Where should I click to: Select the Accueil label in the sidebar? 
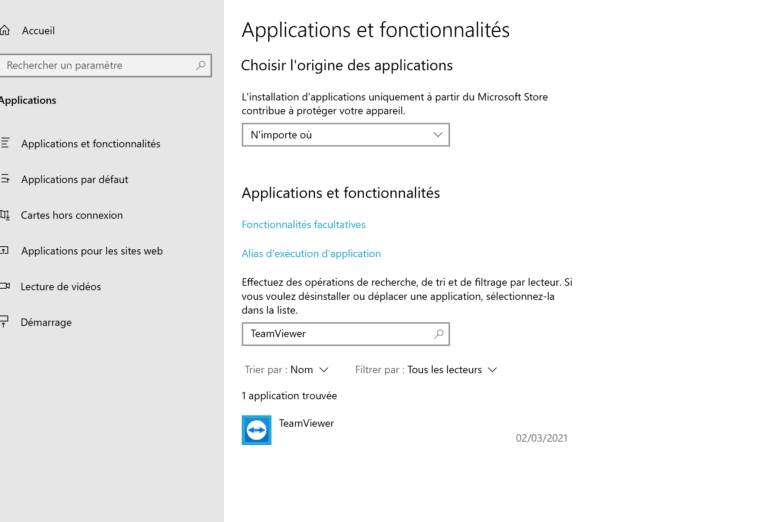coord(38,31)
